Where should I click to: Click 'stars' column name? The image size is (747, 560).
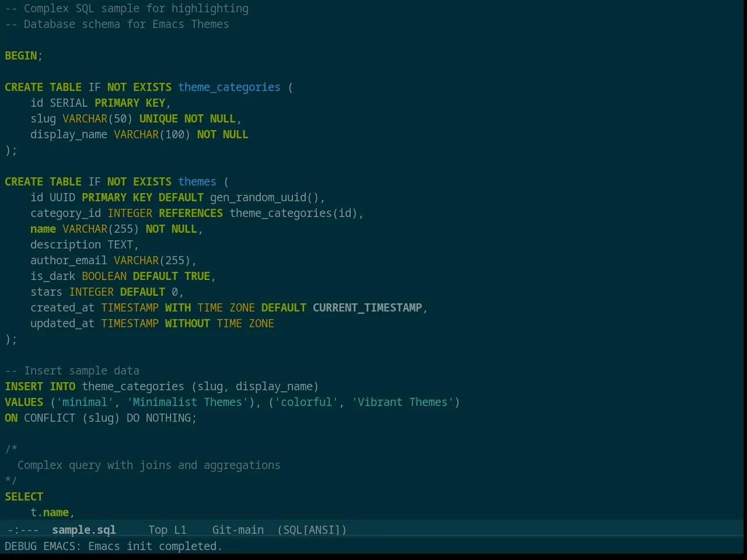[46, 292]
